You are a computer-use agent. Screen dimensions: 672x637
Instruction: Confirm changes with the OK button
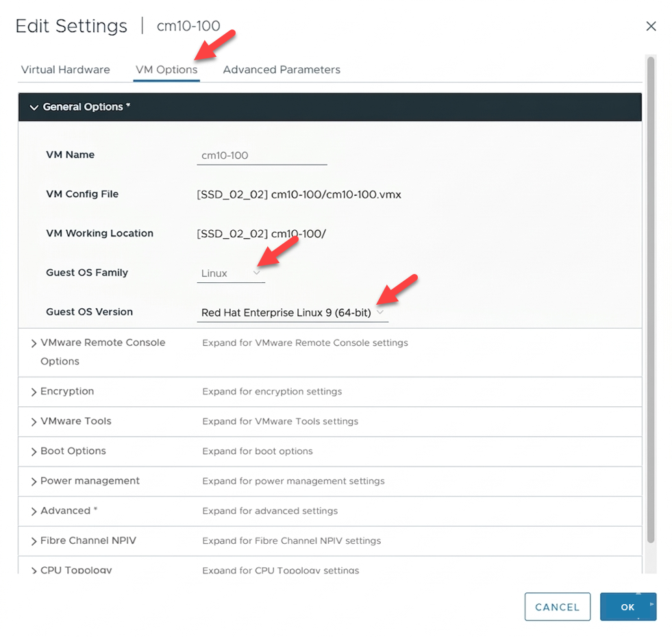click(x=627, y=607)
